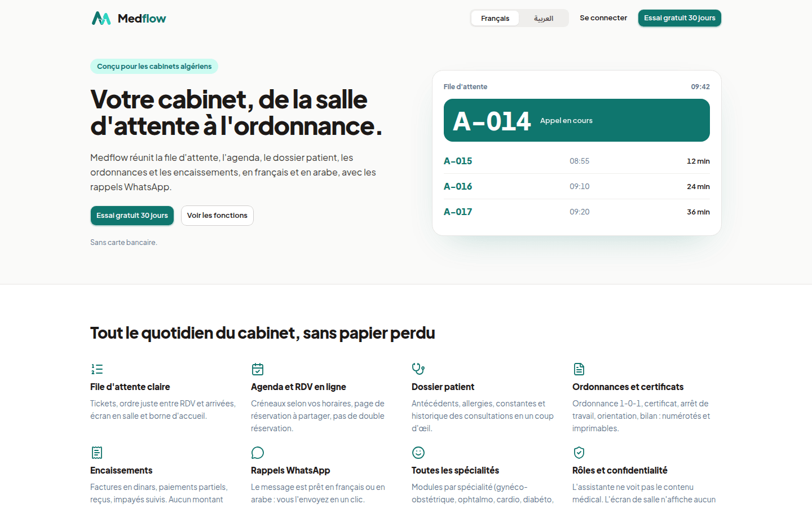Click the Rappels WhatsApp heading

tap(290, 470)
